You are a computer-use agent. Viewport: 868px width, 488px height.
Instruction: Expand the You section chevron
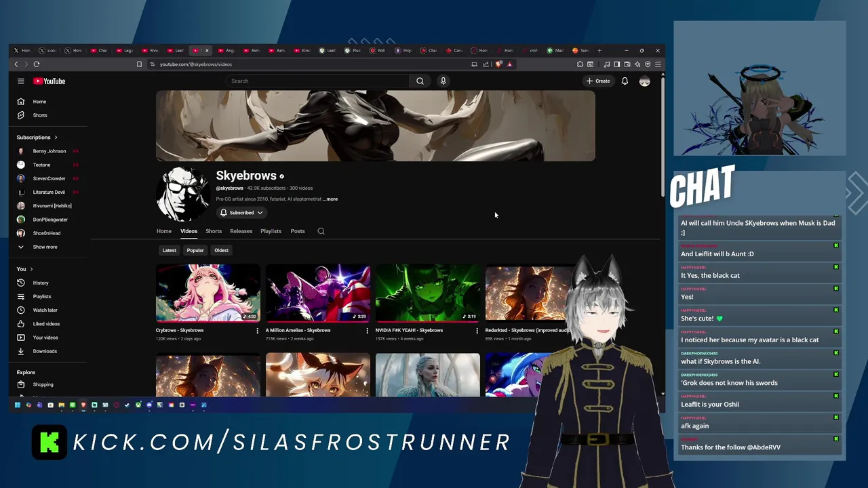pyautogui.click(x=31, y=269)
